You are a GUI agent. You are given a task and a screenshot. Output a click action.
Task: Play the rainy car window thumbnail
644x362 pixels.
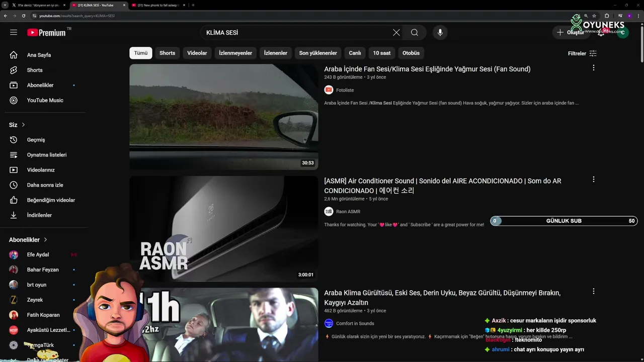click(x=224, y=117)
